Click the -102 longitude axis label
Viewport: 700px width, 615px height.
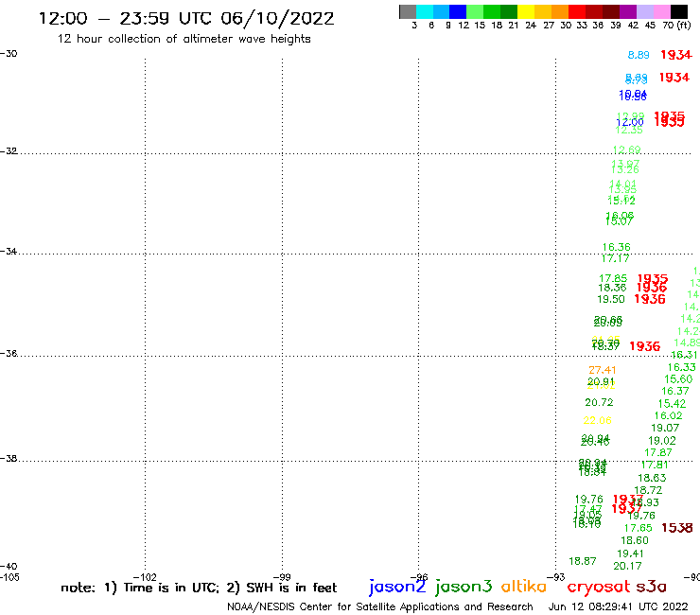click(x=145, y=577)
